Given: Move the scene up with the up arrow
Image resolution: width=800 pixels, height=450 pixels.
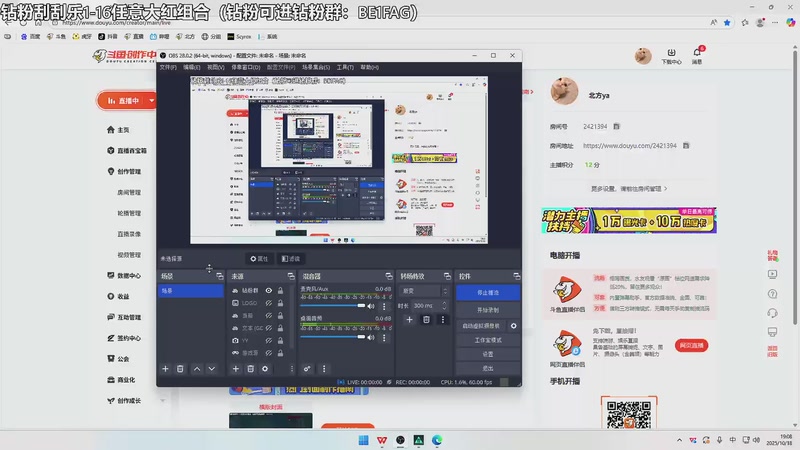Looking at the screenshot, I should 197,368.
